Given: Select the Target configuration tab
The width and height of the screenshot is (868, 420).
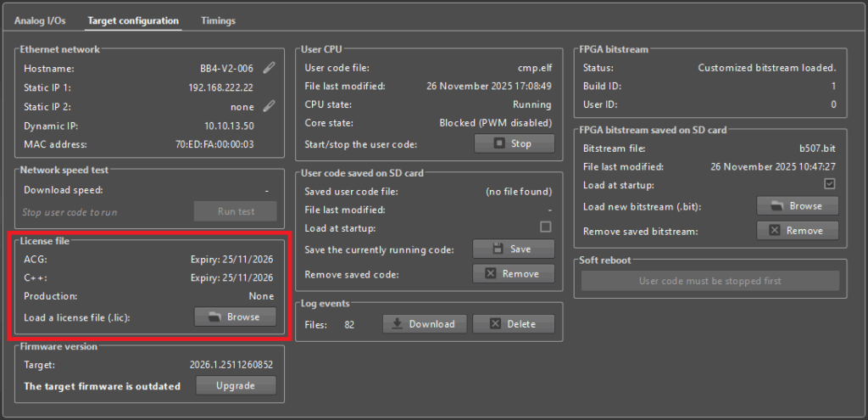Looking at the screenshot, I should pos(133,20).
